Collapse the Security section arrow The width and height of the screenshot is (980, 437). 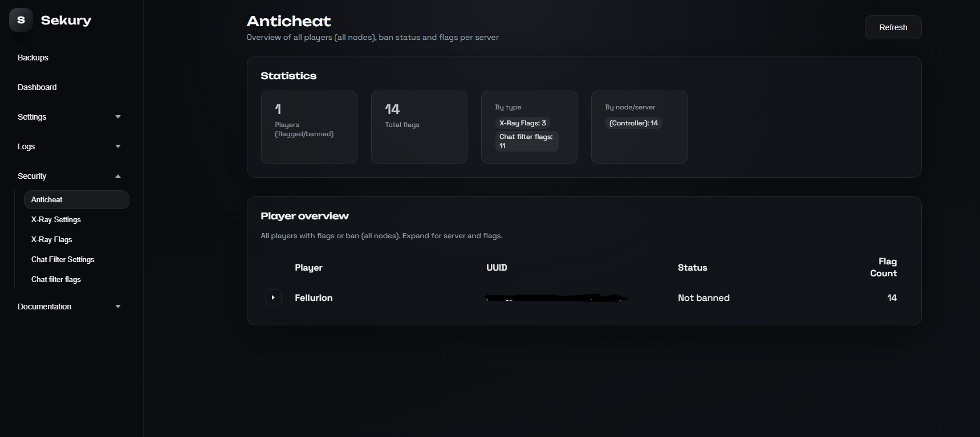[118, 176]
